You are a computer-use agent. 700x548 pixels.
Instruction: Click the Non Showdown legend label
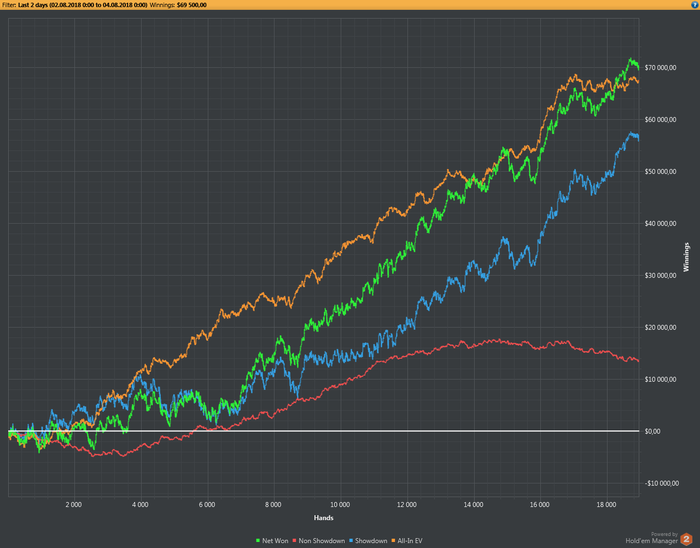(x=321, y=541)
